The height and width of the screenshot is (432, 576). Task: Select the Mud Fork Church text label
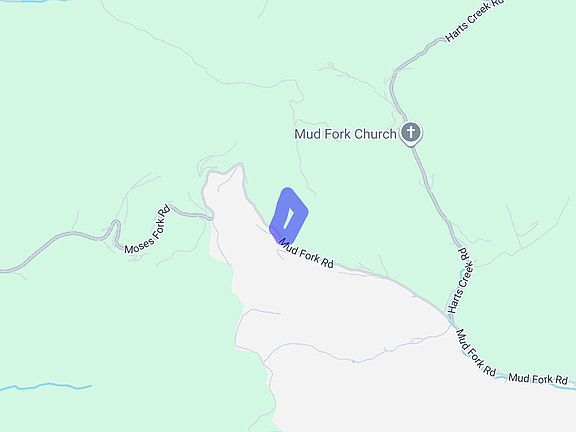coord(345,134)
